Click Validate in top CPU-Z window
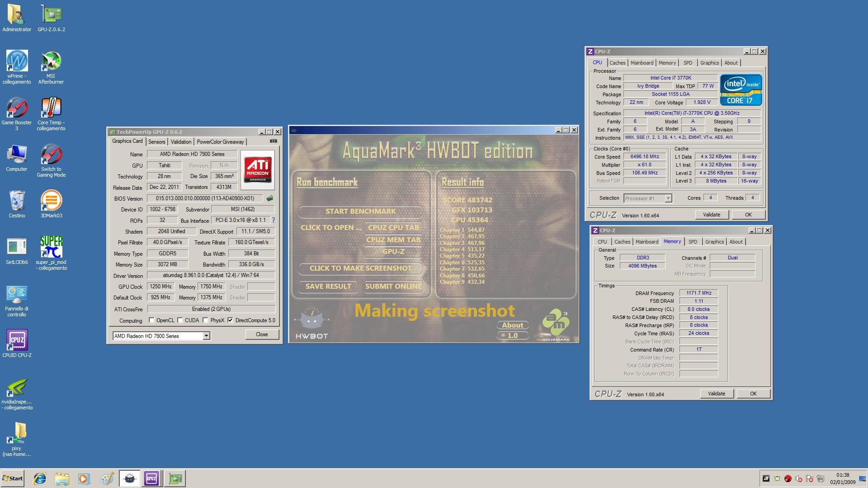The image size is (868, 488). coord(712,215)
